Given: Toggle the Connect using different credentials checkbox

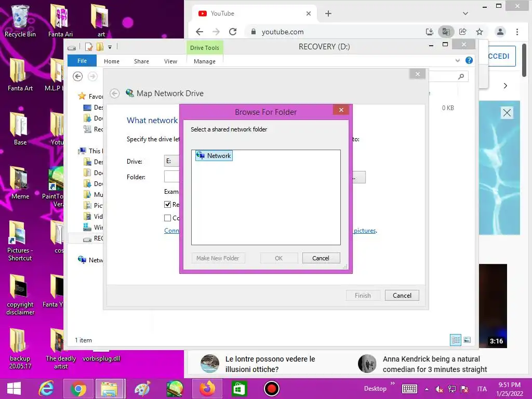Looking at the screenshot, I should (167, 218).
